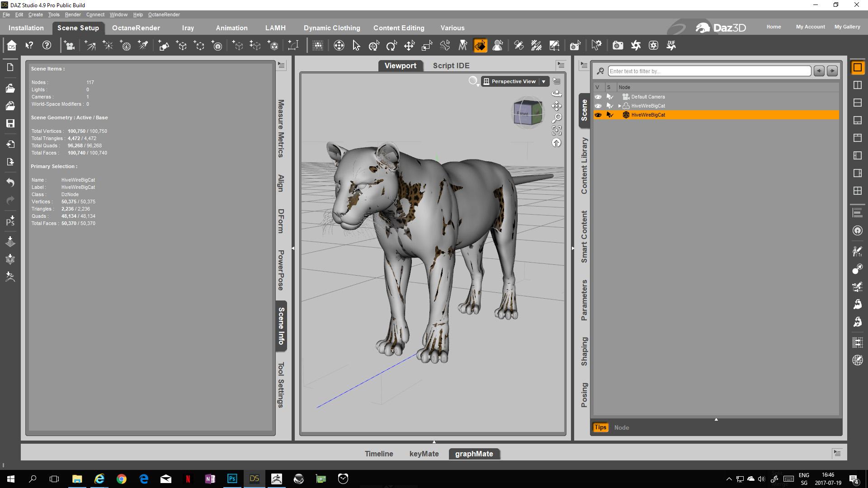Hide Default Camera using its eye icon

(x=598, y=97)
